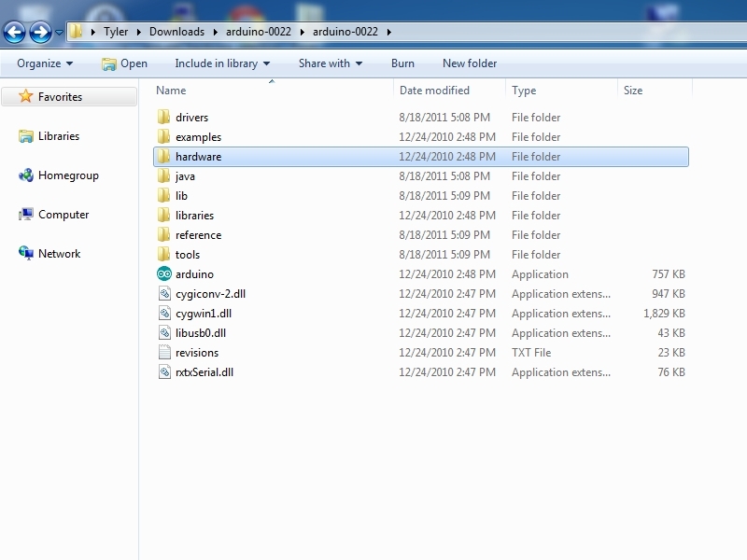The image size is (747, 560).
Task: Expand arrow after Downloads breadcrumb
Action: pos(216,32)
